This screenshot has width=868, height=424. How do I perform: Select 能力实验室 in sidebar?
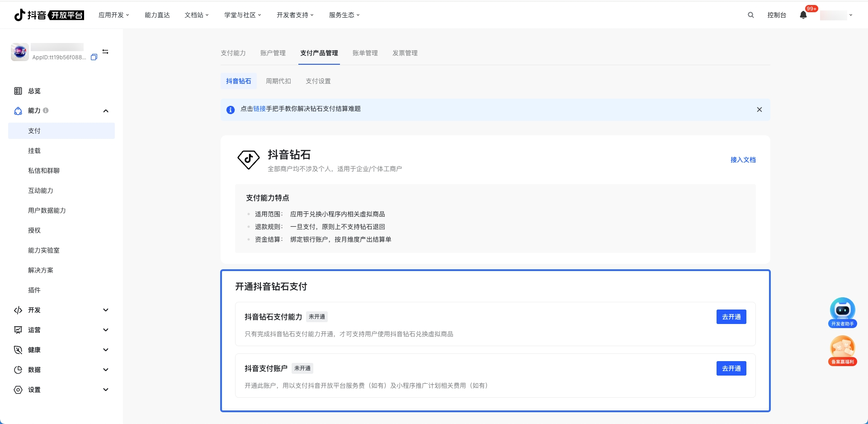click(x=44, y=250)
